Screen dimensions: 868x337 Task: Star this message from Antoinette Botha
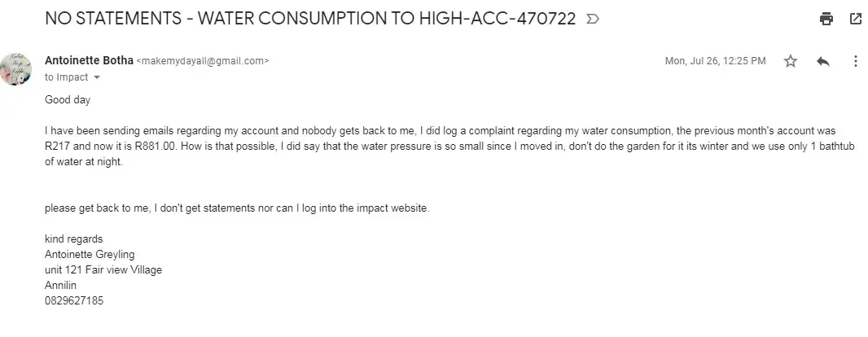pos(790,61)
